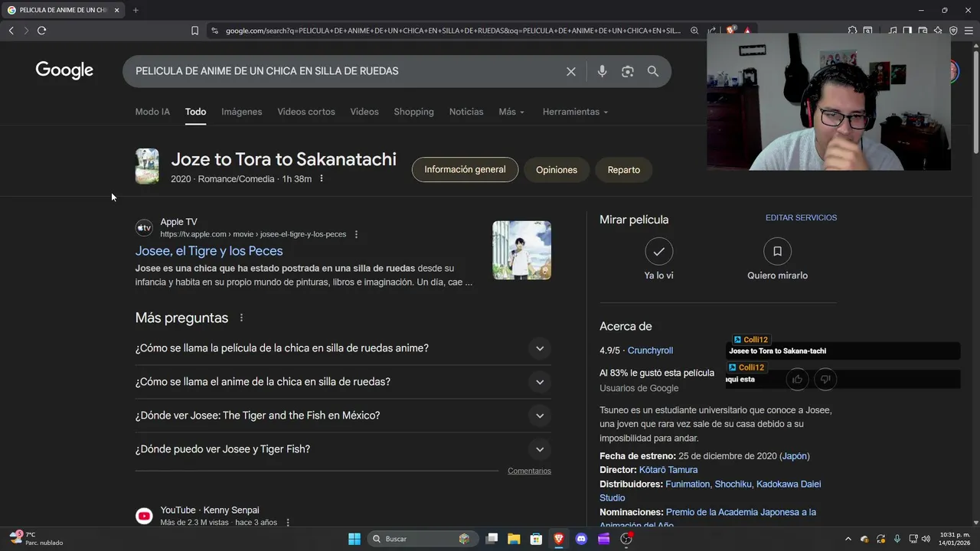Open Brave hamburger main menu

click(x=969, y=31)
